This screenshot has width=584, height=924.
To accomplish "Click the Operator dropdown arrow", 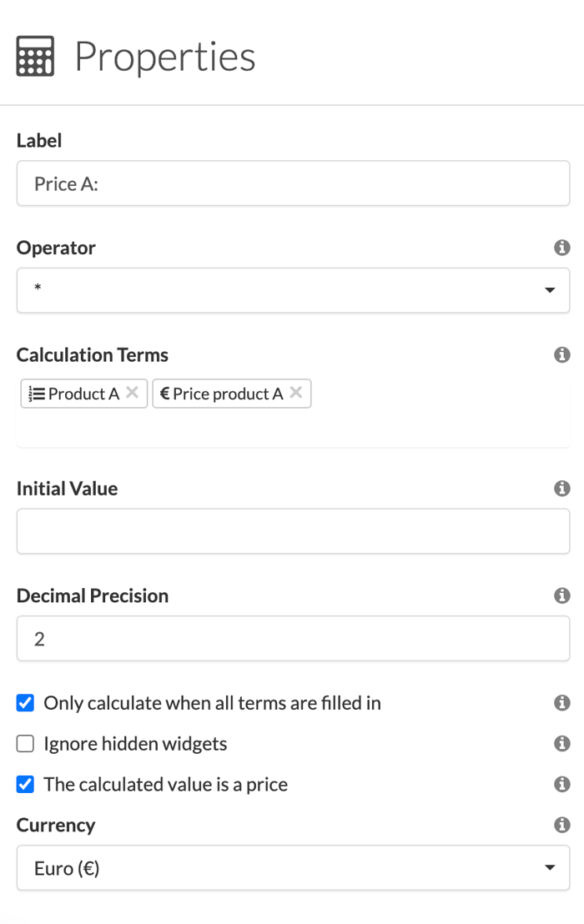I will pos(550,290).
